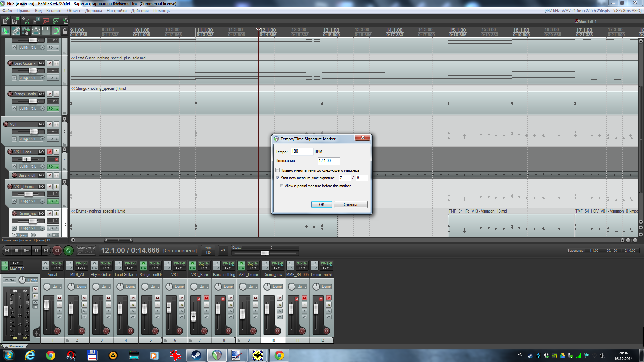Toggle item grouping chain-link icon
This screenshot has width=644, height=362.
16,31
